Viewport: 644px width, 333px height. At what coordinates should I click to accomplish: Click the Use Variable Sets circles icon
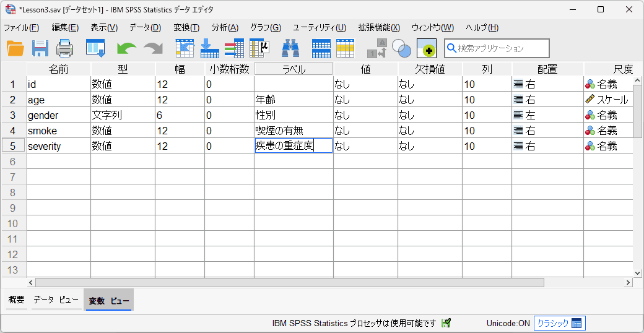[x=401, y=48]
